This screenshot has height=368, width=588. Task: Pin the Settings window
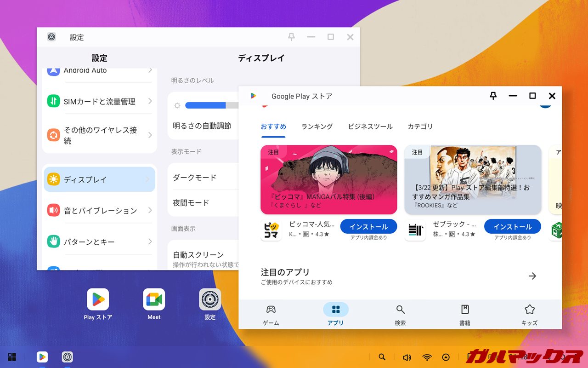point(291,37)
